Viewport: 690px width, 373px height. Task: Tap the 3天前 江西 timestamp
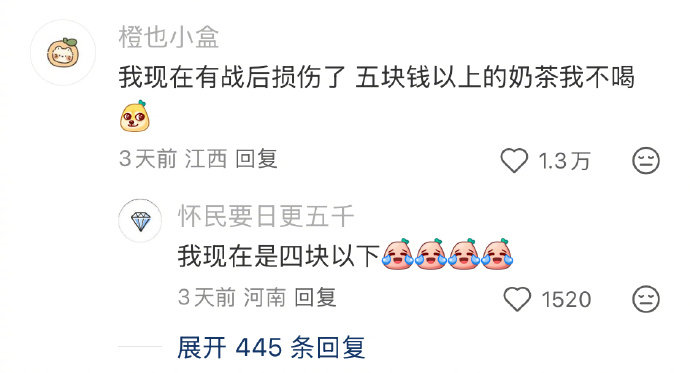click(x=173, y=159)
